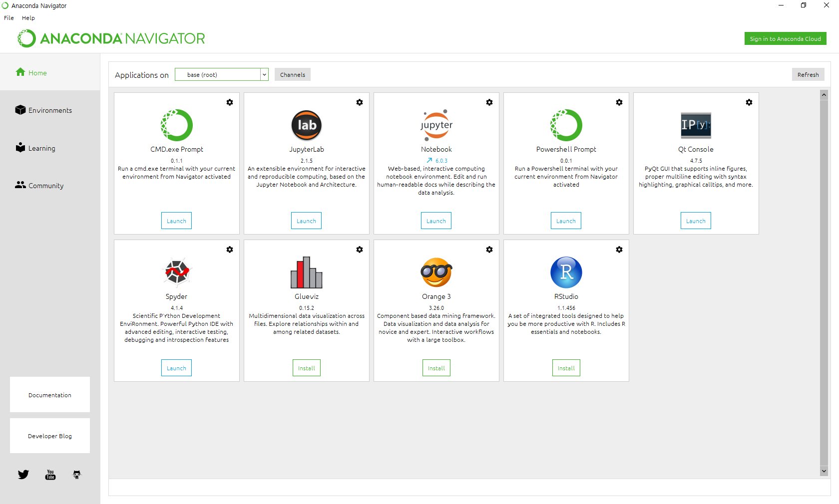Click the Anaconda Navigator header logo

(111, 38)
